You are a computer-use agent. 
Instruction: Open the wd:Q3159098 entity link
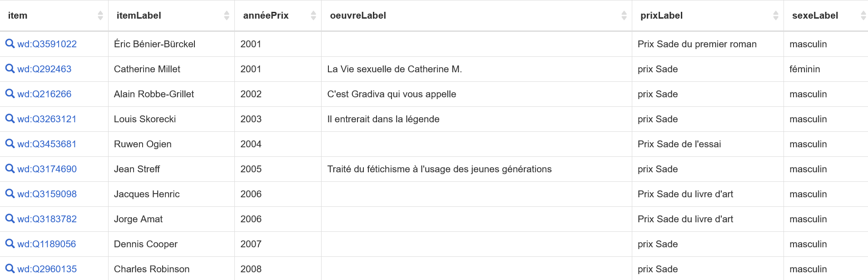(x=47, y=194)
